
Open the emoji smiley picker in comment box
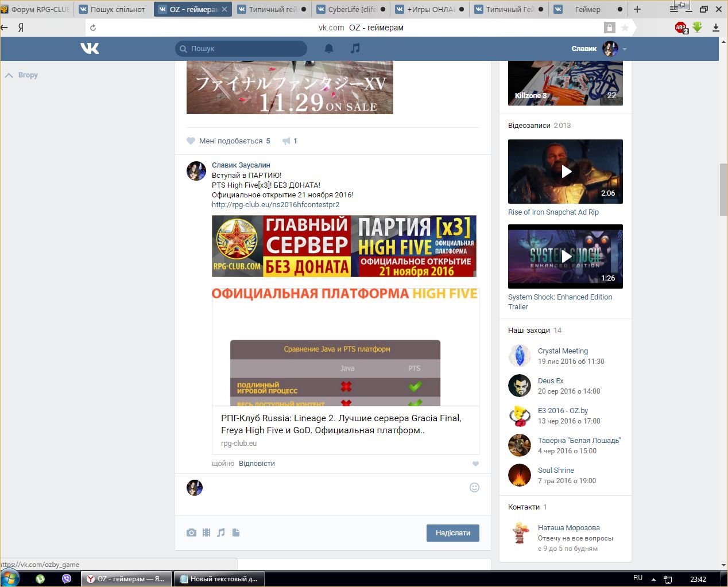point(474,487)
